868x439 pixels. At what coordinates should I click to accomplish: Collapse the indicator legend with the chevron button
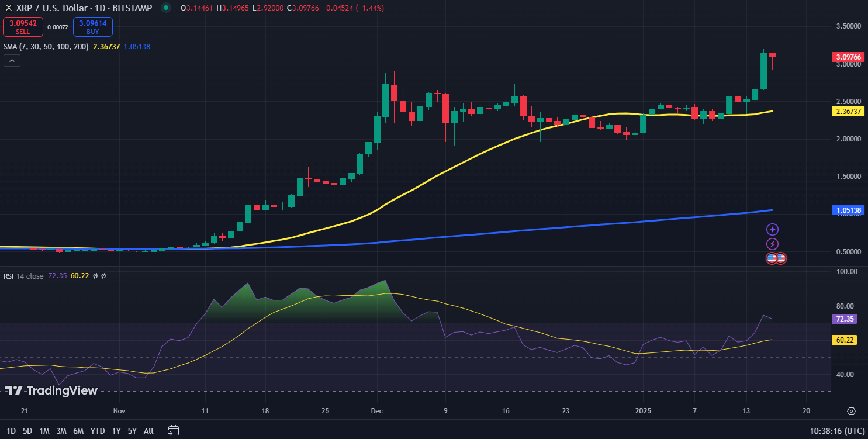click(12, 60)
